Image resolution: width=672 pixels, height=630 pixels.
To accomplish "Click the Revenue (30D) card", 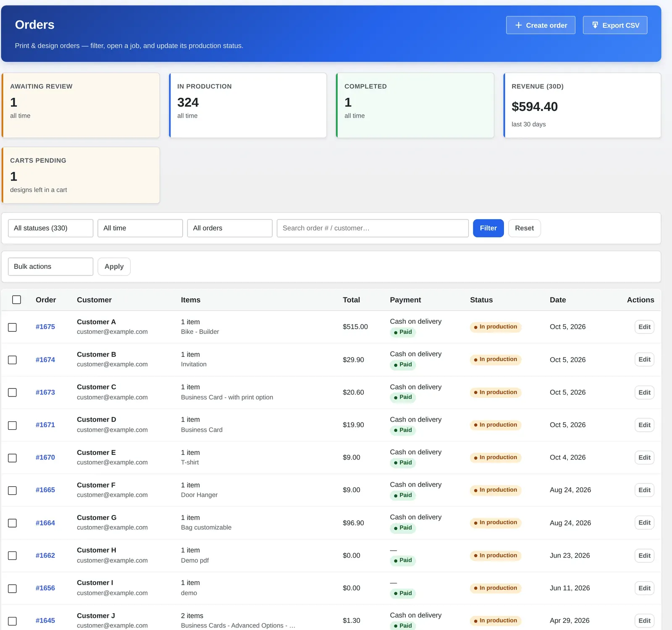I will click(582, 105).
